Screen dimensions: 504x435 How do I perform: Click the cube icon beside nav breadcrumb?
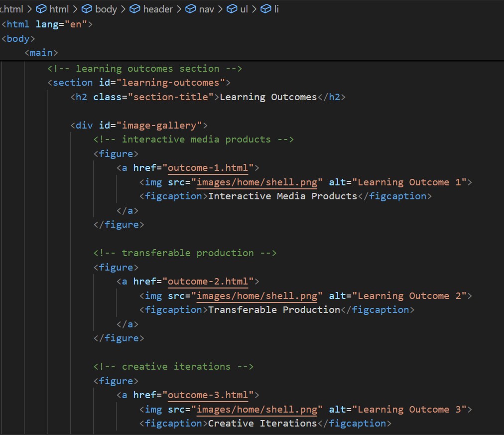(x=191, y=9)
